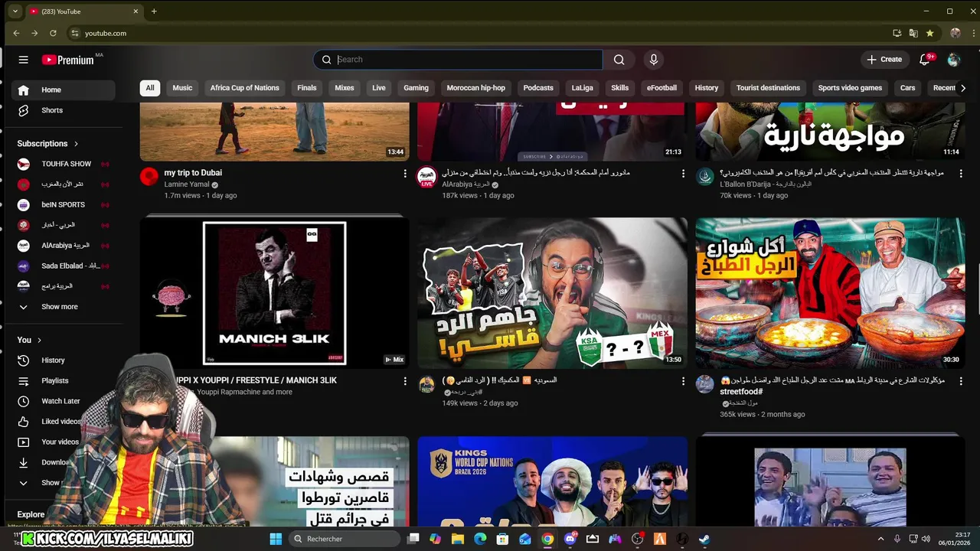Open options menu for the L'Ballon B'Darija video
Screen dimensions: 980x551
point(961,174)
